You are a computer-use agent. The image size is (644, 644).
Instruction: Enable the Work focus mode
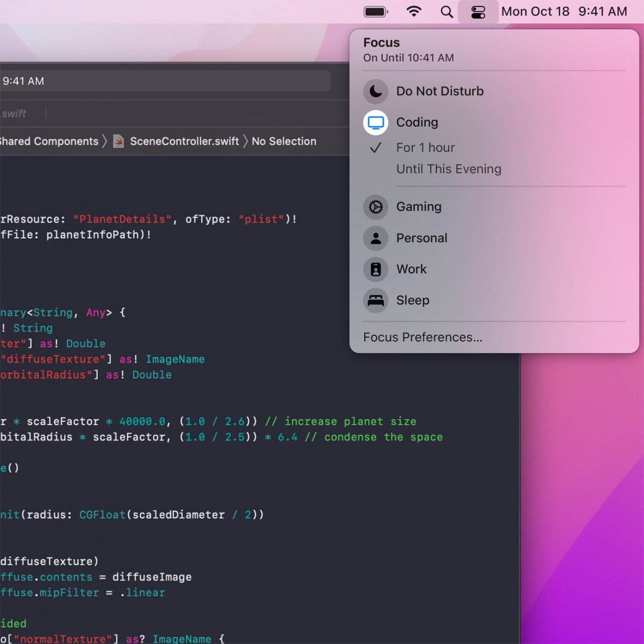[x=411, y=269]
